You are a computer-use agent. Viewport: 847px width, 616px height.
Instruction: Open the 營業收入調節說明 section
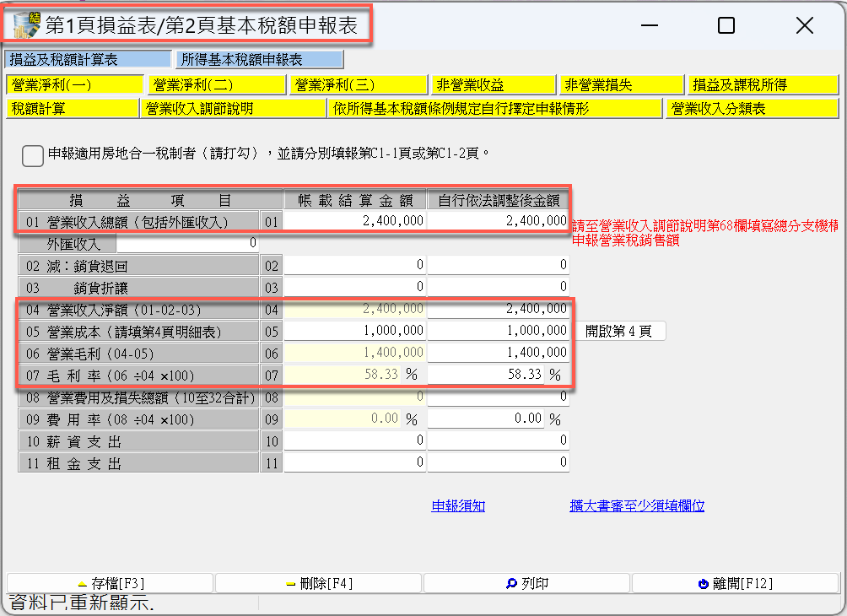click(233, 108)
